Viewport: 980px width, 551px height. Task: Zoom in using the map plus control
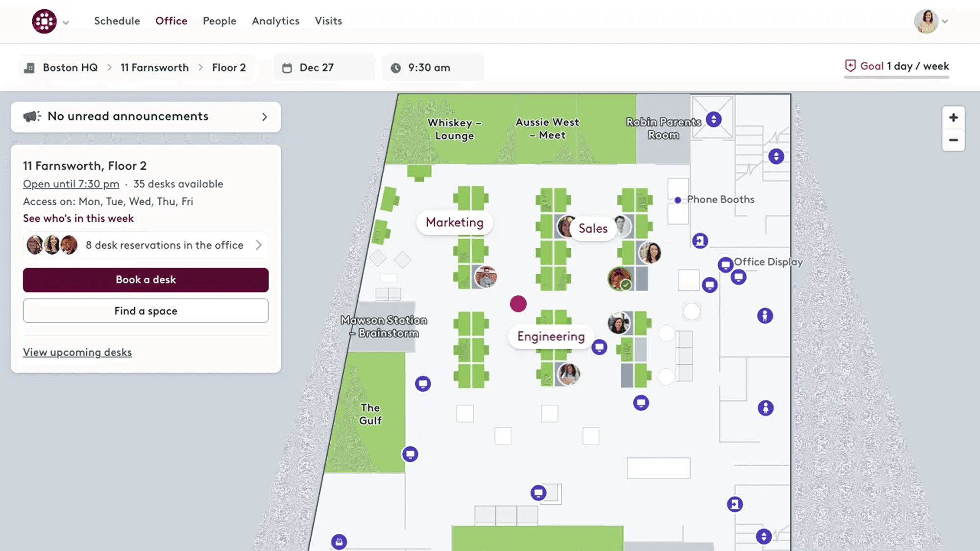point(954,117)
